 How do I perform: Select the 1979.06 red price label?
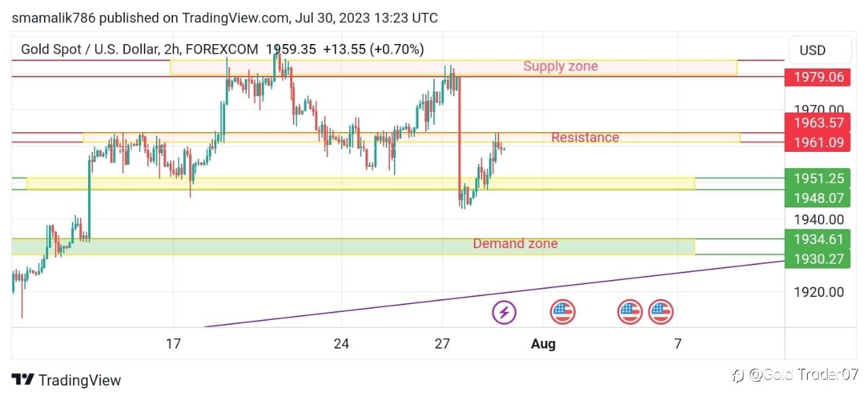pos(817,77)
